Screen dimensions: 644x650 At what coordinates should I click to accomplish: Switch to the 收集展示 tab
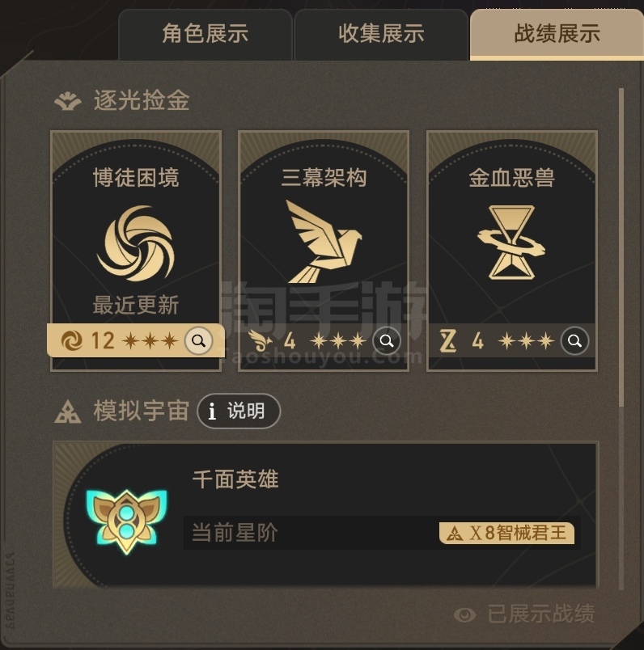pyautogui.click(x=381, y=35)
